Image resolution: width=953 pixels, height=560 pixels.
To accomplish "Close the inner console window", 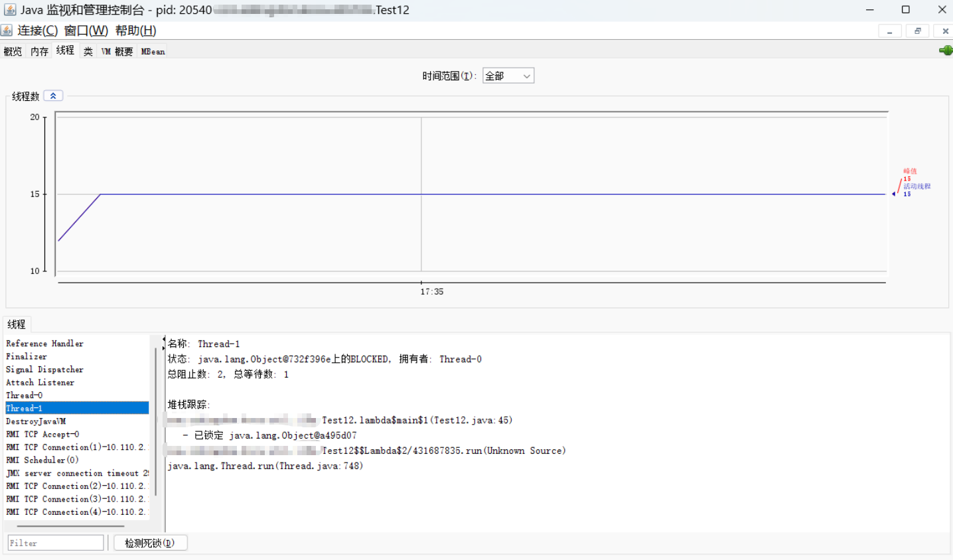I will point(945,31).
